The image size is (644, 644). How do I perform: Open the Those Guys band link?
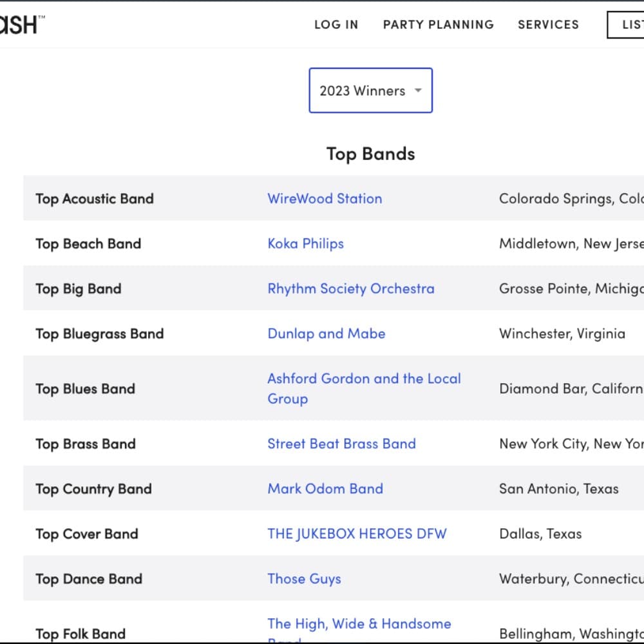[304, 579]
